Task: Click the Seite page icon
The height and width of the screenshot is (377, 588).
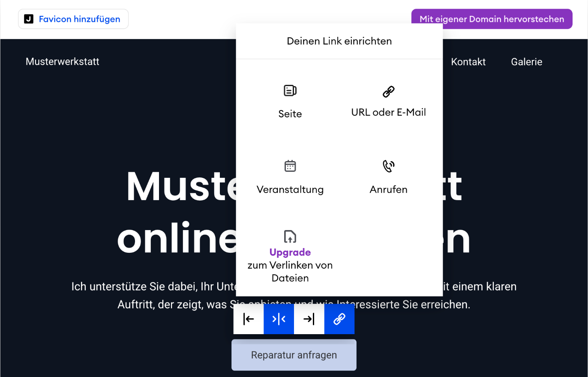Action: (290, 90)
